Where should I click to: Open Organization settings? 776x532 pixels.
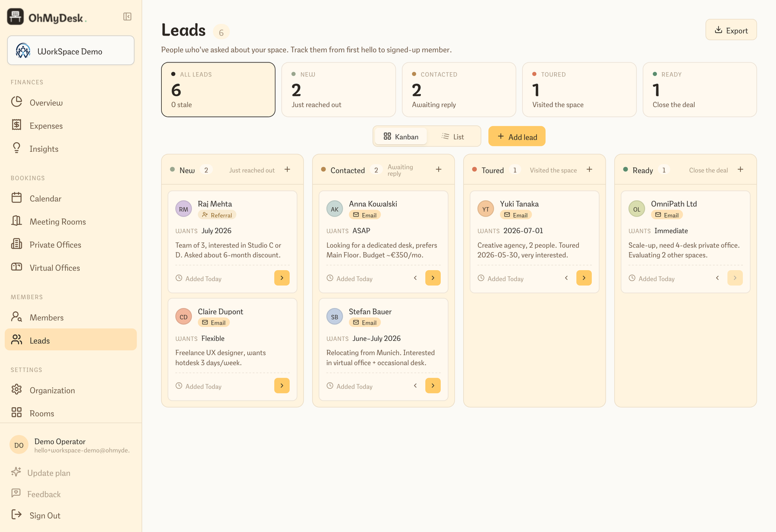point(71,390)
